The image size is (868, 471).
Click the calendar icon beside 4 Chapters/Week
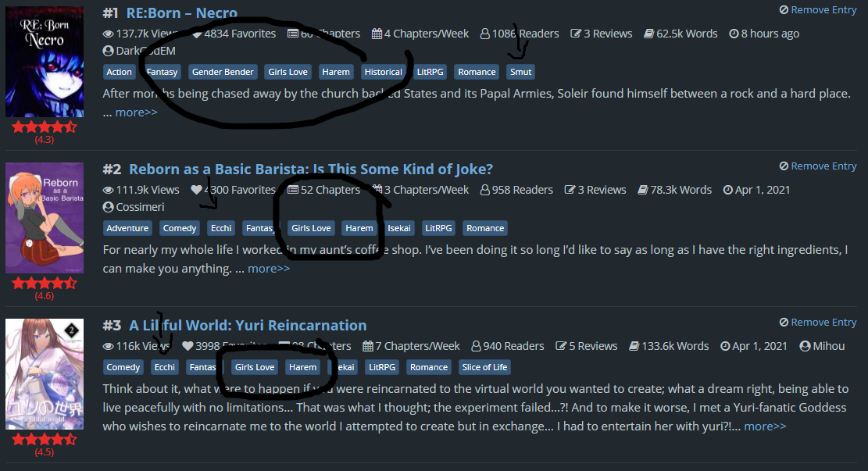pos(377,34)
